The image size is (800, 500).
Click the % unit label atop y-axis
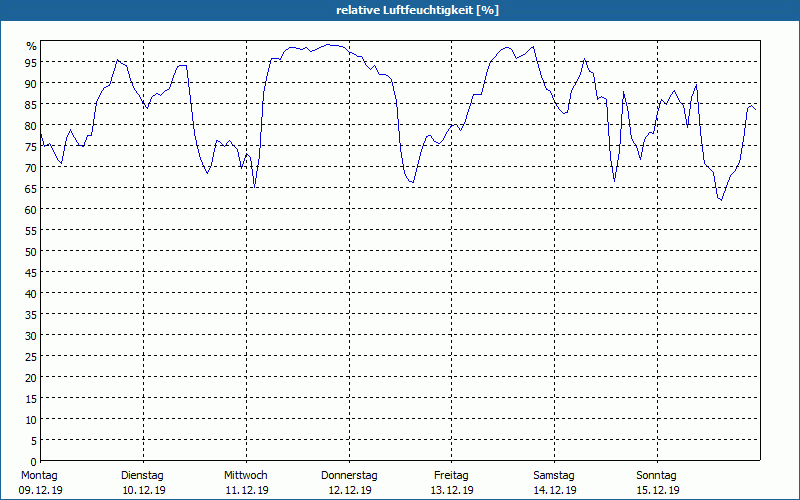tap(32, 46)
